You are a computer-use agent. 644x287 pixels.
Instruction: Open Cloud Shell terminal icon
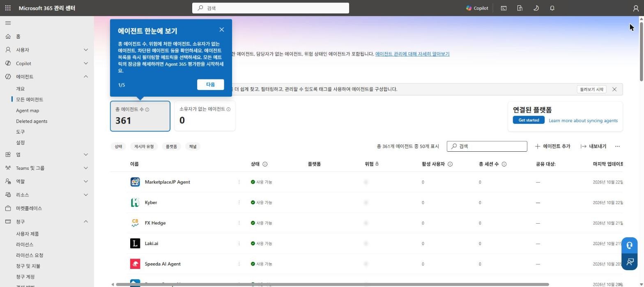pos(504,8)
